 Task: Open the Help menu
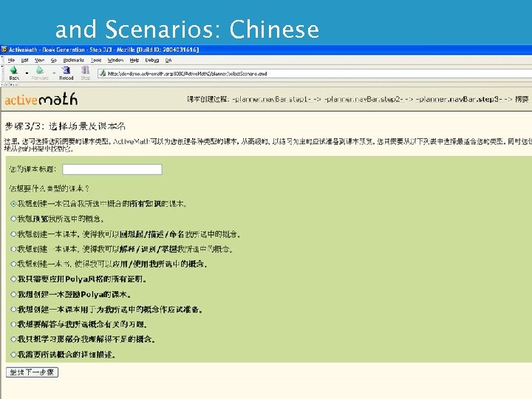pyautogui.click(x=134, y=60)
